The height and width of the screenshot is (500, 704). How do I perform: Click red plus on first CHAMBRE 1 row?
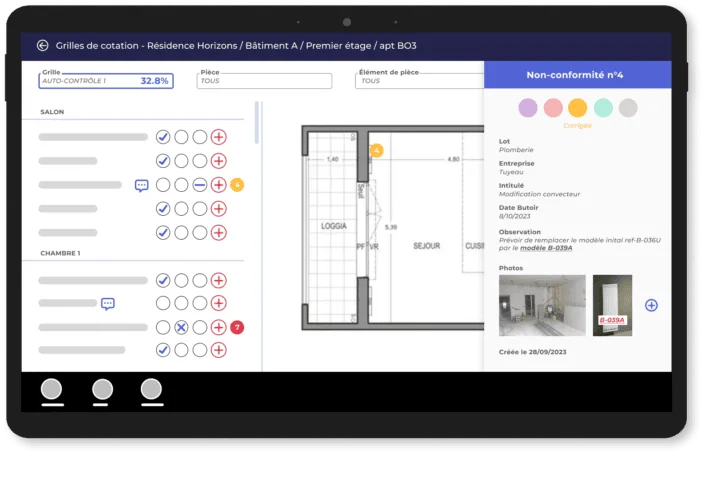click(x=219, y=281)
